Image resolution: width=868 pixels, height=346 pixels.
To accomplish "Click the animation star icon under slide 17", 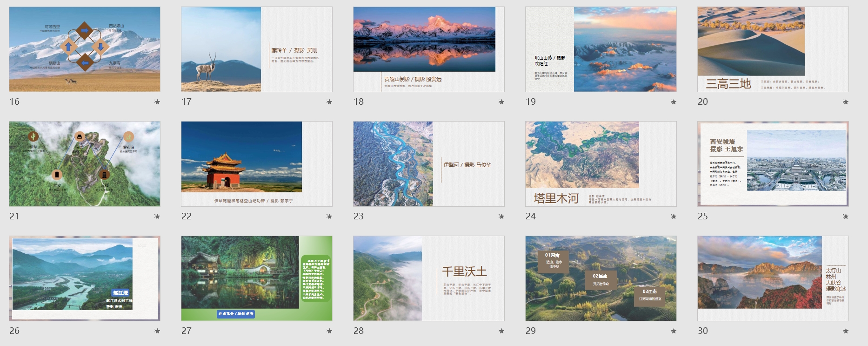I will [329, 102].
